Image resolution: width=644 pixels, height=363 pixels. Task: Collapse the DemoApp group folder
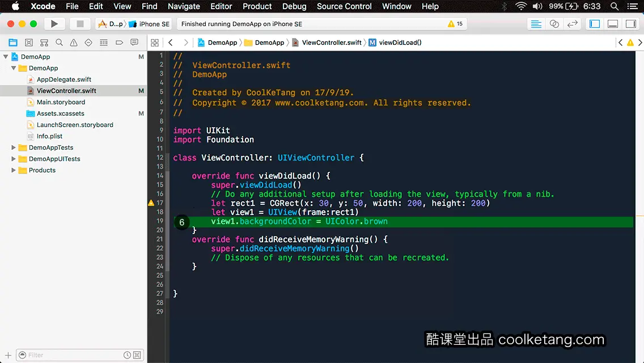point(14,68)
